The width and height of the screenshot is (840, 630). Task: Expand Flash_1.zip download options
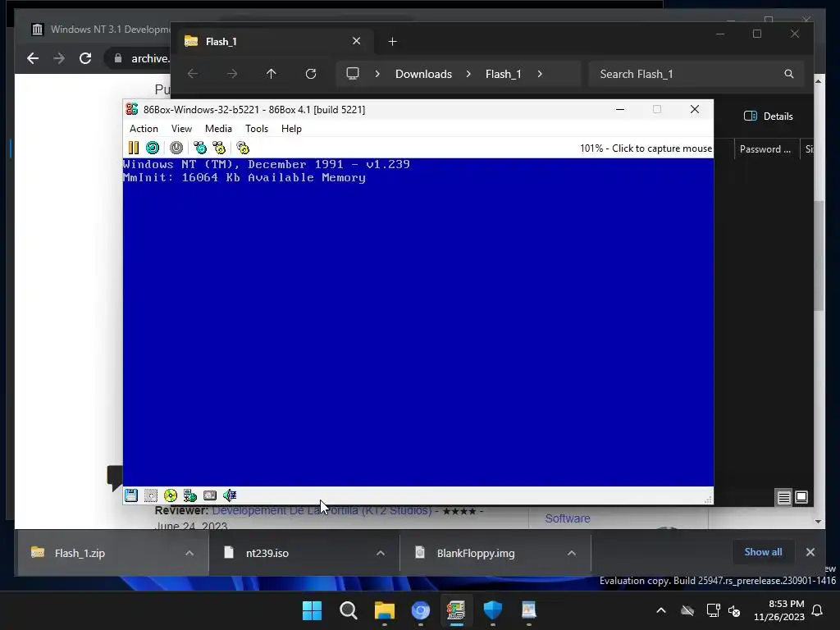(189, 553)
